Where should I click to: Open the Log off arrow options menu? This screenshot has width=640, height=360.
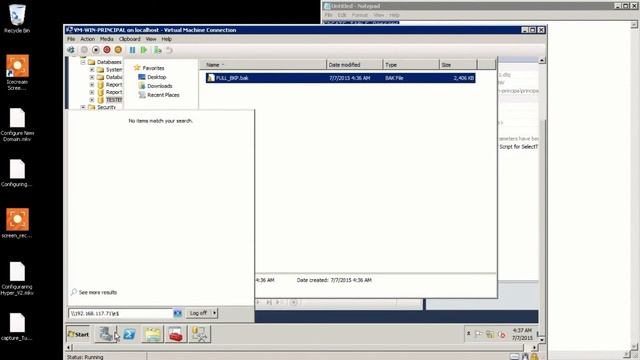(x=215, y=313)
